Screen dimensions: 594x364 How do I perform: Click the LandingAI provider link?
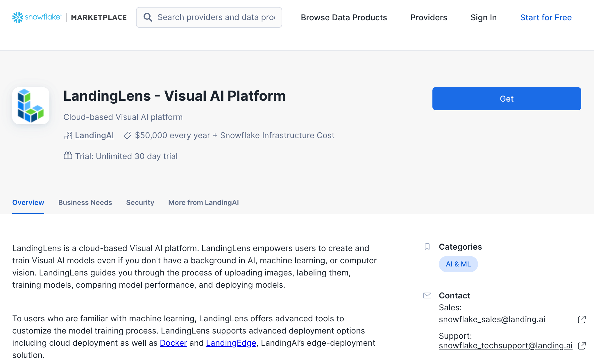94,135
